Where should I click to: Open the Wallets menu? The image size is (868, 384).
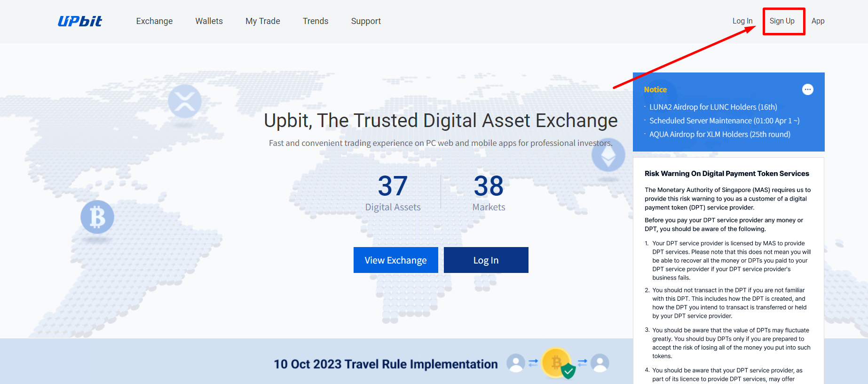click(x=209, y=21)
